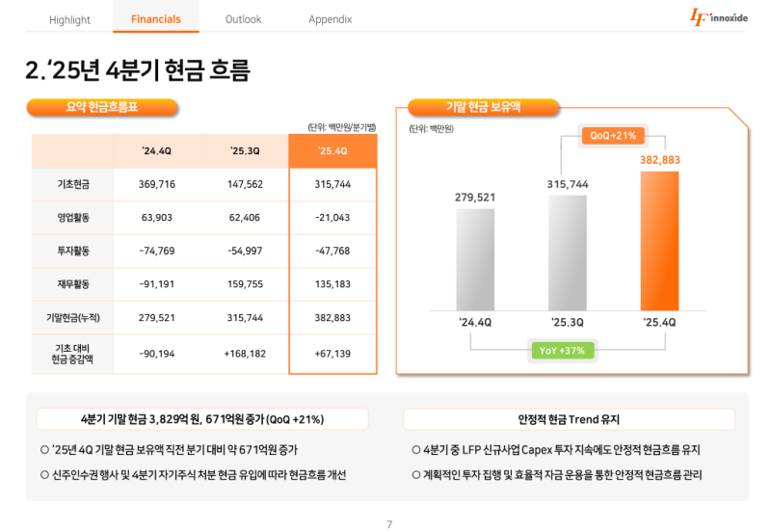
Task: Select the 4분기 기말 현금 3,829억 원 heading box
Action: click(202, 419)
